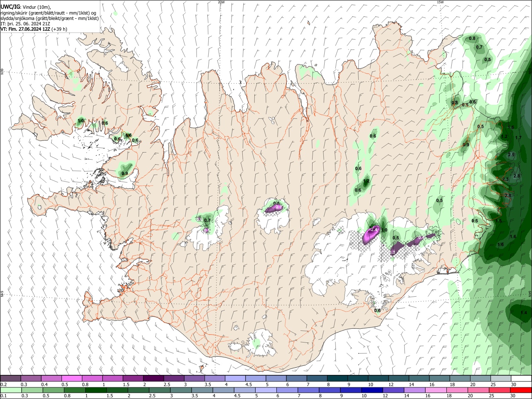Screen dimensions: 532x399
Task: Click the '1.5' value off the east coast
Action: [499, 221]
